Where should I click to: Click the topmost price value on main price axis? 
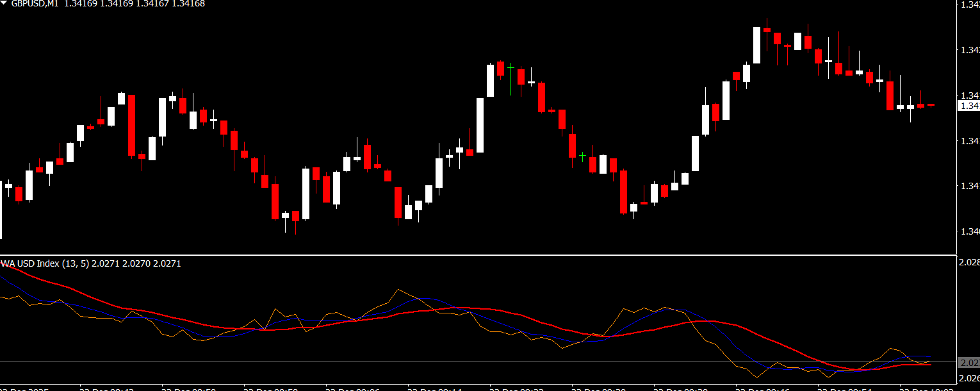coord(969,4)
